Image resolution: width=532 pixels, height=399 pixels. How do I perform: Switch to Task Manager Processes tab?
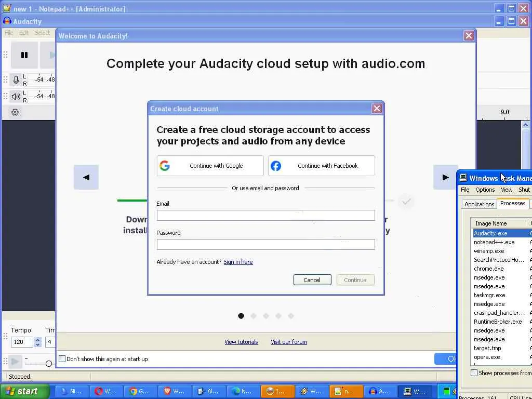tap(513, 203)
